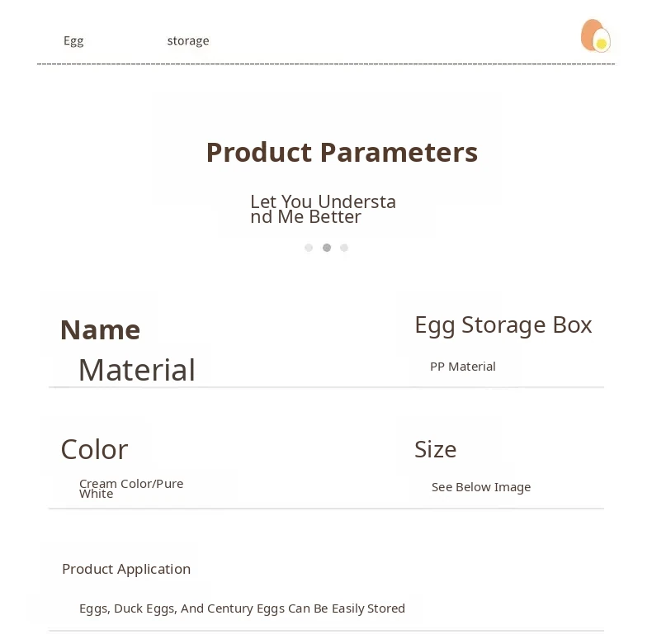Select the Egg Storage Box value
652x644 pixels.
coord(503,324)
